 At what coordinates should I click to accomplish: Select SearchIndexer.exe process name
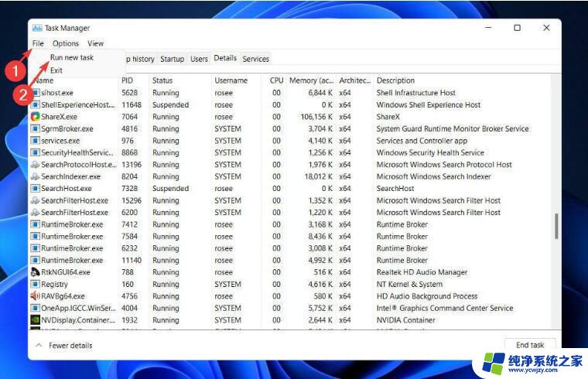pyautogui.click(x=71, y=176)
